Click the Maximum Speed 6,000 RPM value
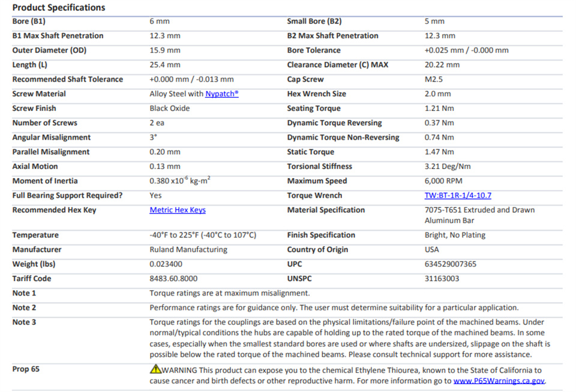The height and width of the screenshot is (392, 576). (x=443, y=181)
